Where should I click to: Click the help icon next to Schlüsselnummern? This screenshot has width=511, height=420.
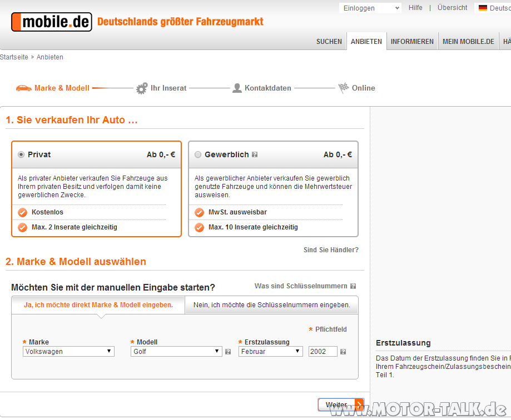tap(353, 286)
